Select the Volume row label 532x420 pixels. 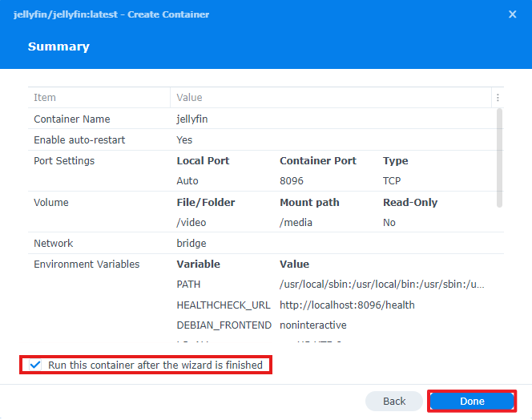[x=51, y=203]
